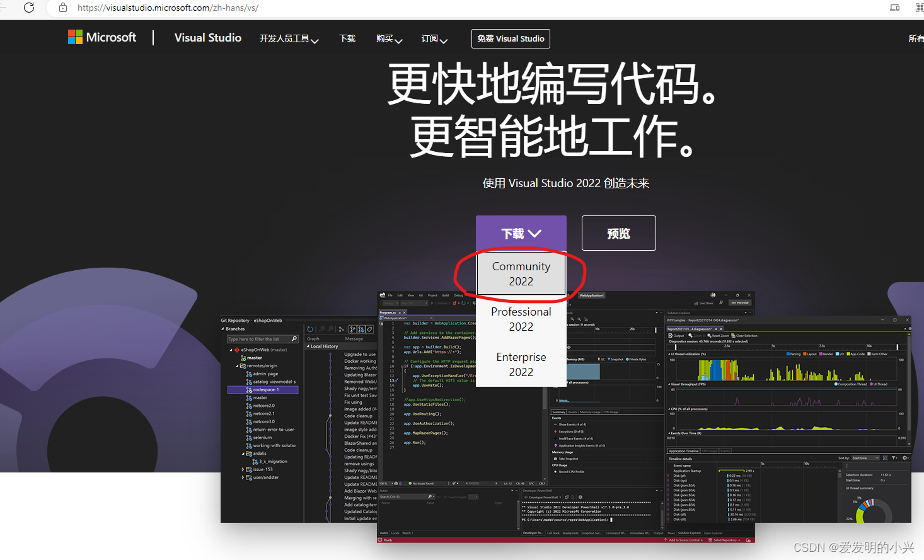The image size is (924, 560).
Task: Click the branch filter box in the Git Repository panel
Action: click(x=262, y=339)
